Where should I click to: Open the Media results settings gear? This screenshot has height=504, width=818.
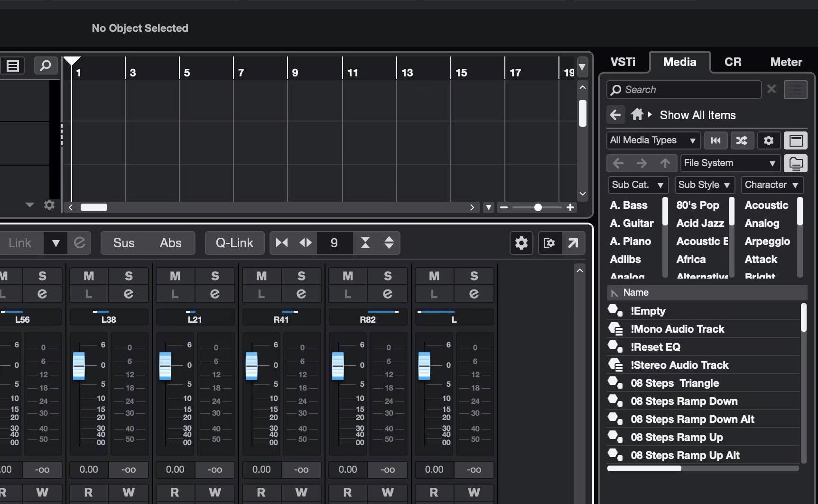pos(769,140)
